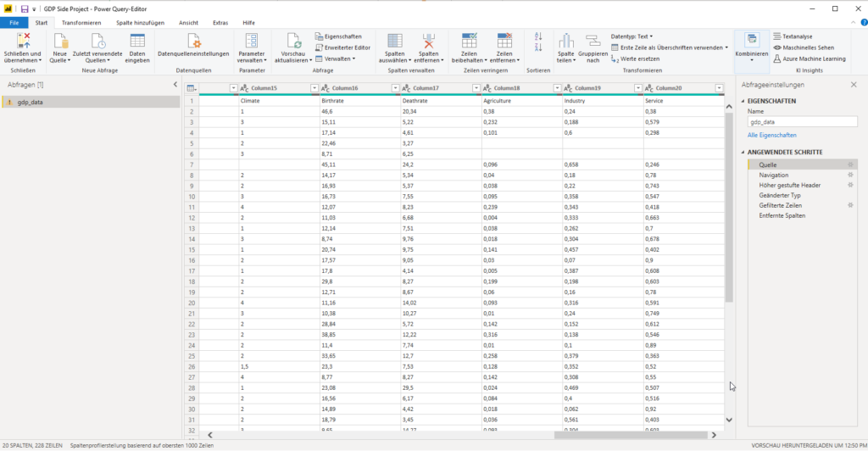Screen dimensions: 868x451
Task: Click Daten eingeben icon
Action: pos(137,41)
